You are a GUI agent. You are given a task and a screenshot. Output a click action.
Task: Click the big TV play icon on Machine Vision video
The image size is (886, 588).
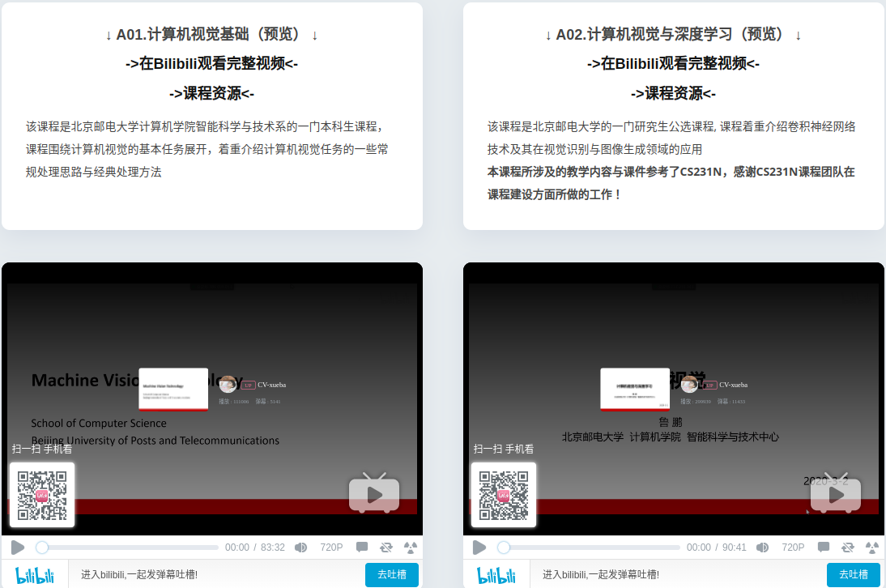pos(374,493)
